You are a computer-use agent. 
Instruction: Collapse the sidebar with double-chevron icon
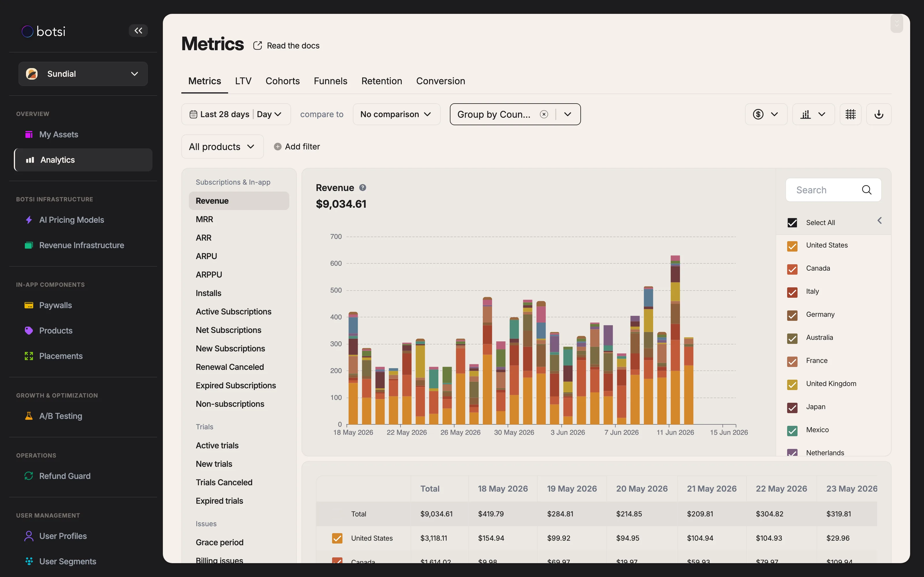point(138,31)
